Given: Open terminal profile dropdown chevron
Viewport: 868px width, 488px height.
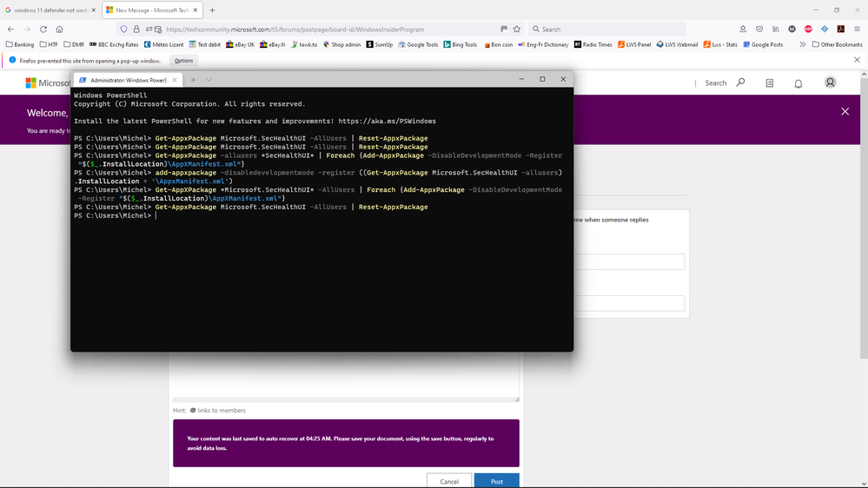Looking at the screenshot, I should click(x=209, y=80).
